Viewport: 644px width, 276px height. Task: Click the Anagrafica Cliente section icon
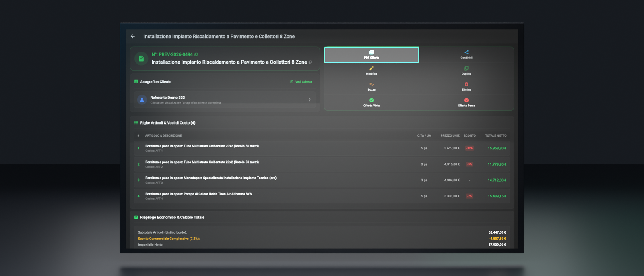[136, 82]
